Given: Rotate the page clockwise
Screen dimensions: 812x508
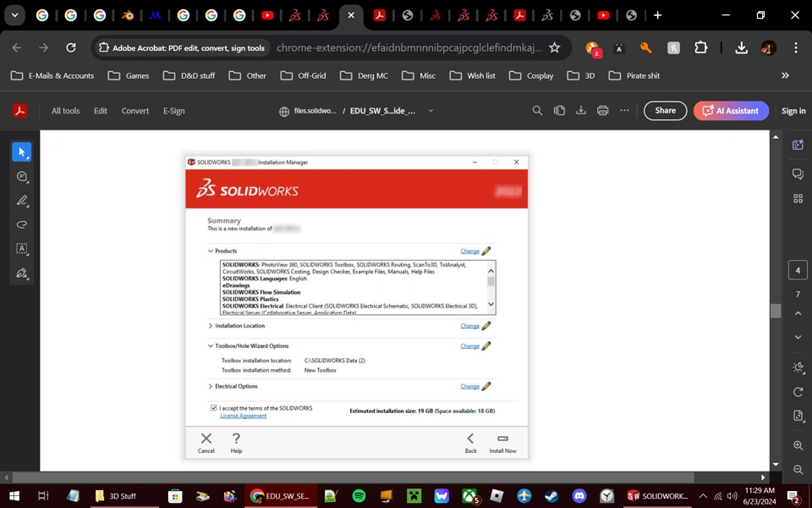Looking at the screenshot, I should [798, 392].
